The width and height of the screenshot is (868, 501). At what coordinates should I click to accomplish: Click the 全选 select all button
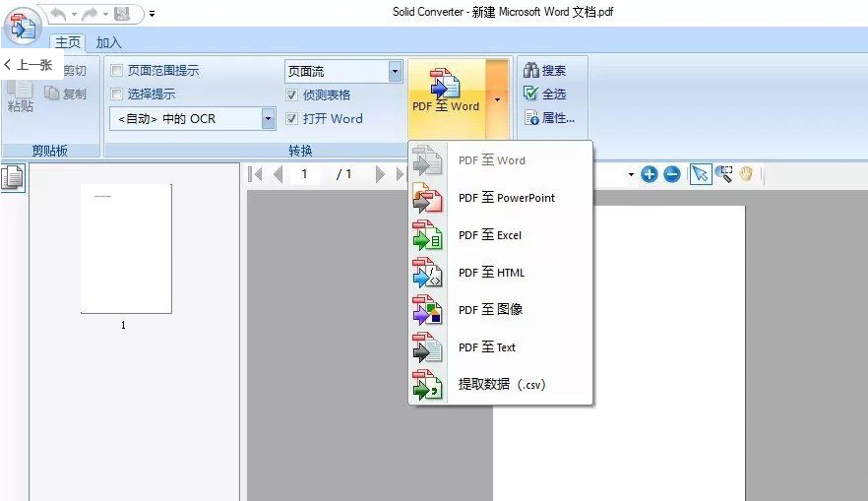[x=545, y=94]
